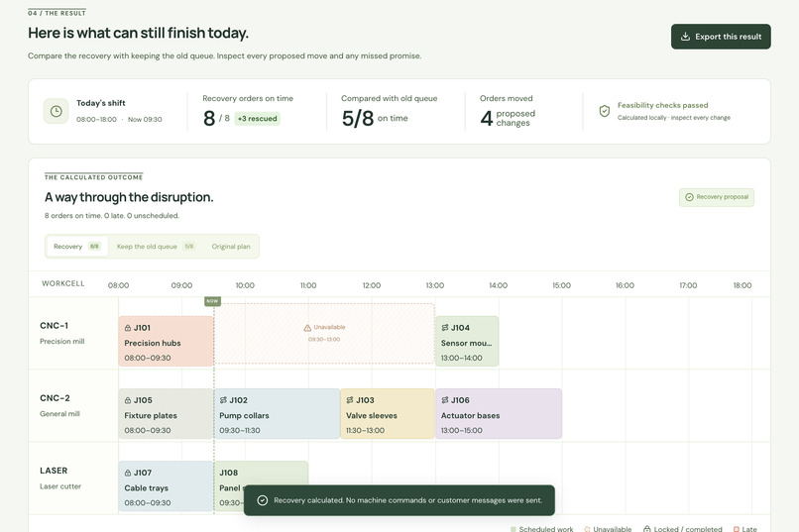The image size is (799, 532).
Task: Click the 5/8 on time comparison value
Action: 375,118
